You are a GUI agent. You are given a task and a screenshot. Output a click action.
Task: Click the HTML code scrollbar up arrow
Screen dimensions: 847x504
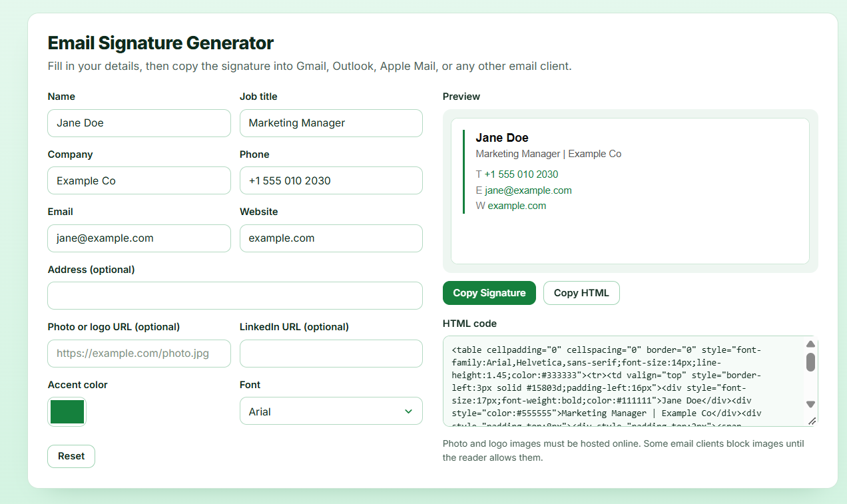point(810,344)
